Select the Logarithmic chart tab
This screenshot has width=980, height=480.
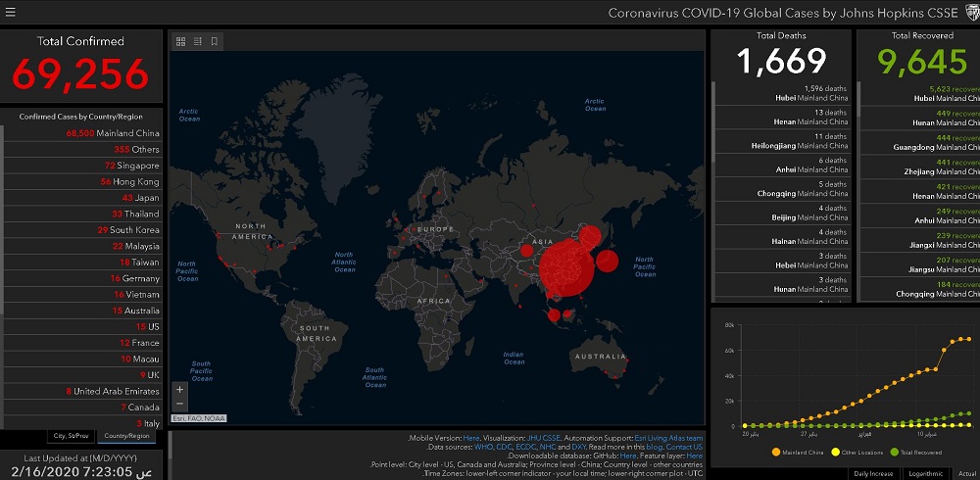(x=926, y=473)
